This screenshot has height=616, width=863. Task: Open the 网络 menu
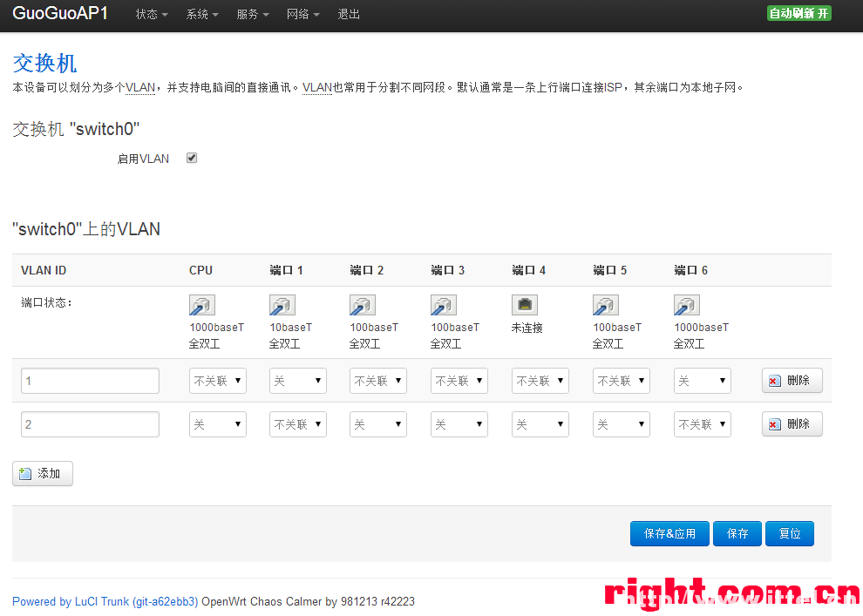(302, 14)
